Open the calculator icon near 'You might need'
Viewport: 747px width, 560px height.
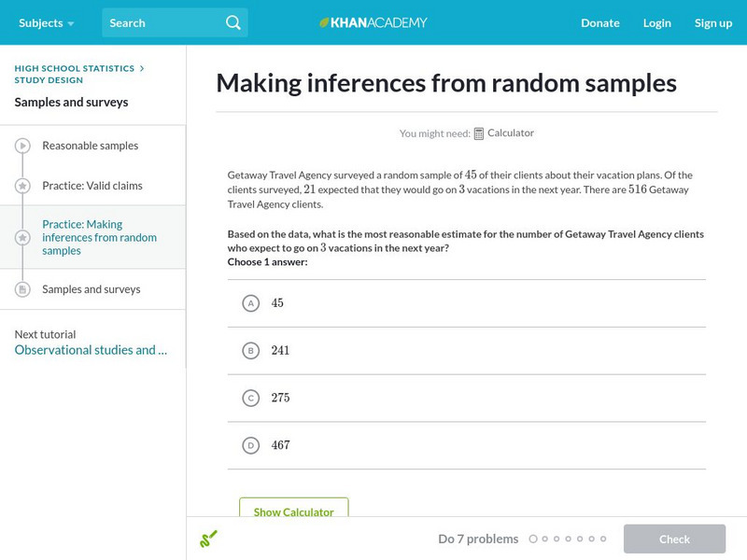pyautogui.click(x=479, y=133)
